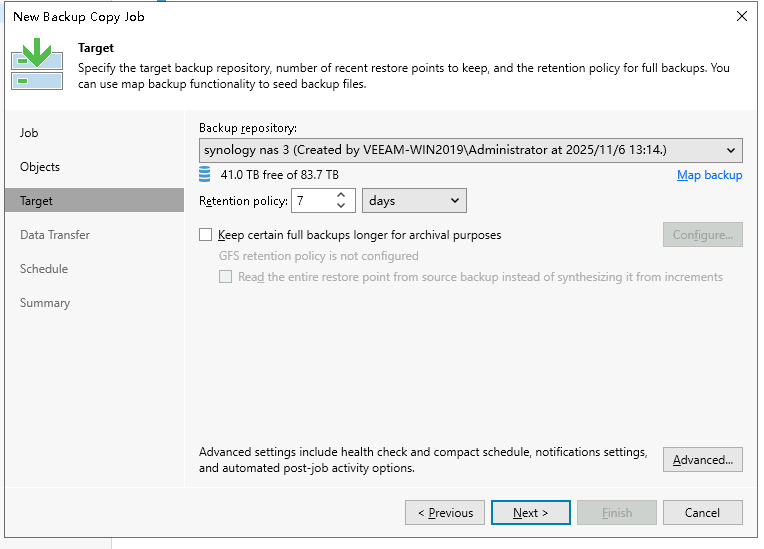Decrease retention policy value with down arrow
The width and height of the screenshot is (764, 549).
pyautogui.click(x=341, y=207)
